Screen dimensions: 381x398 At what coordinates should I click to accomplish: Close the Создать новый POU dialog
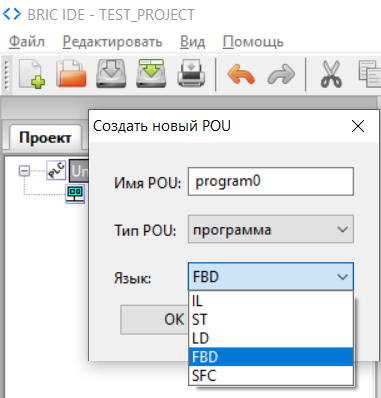pyautogui.click(x=358, y=126)
